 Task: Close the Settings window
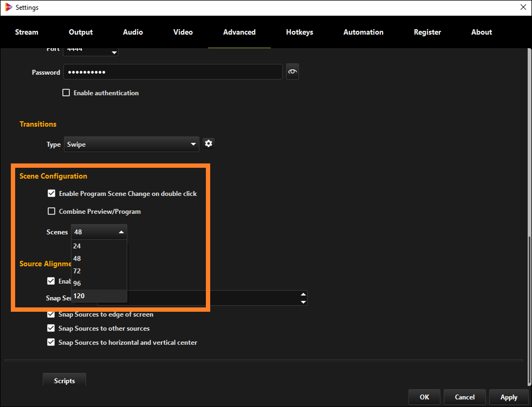(x=523, y=7)
